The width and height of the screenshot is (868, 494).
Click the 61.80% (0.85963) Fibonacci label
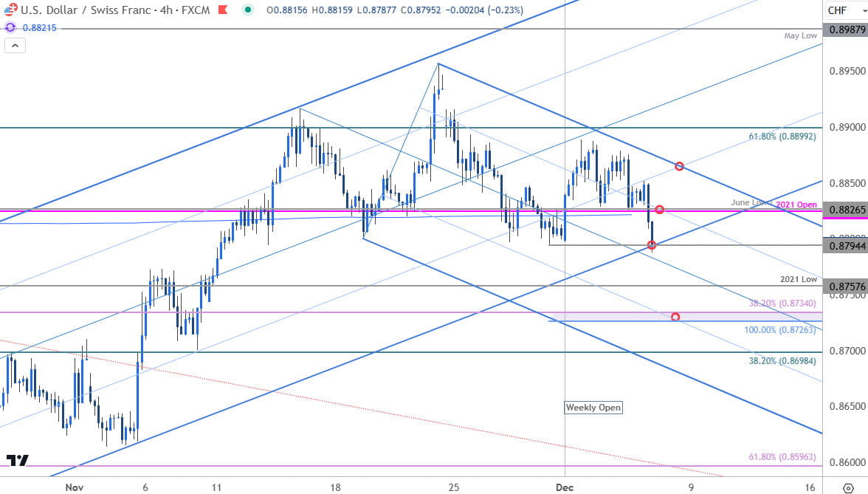point(782,458)
